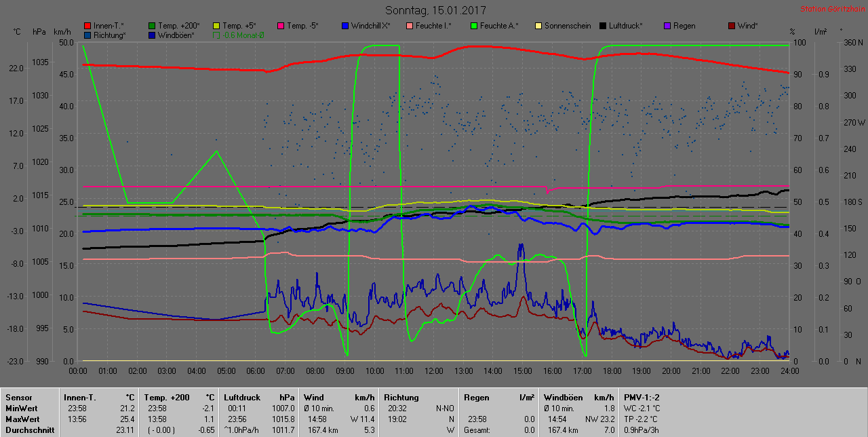Click the Luftdruck column header in table
The height and width of the screenshot is (437, 868).
tap(243, 397)
